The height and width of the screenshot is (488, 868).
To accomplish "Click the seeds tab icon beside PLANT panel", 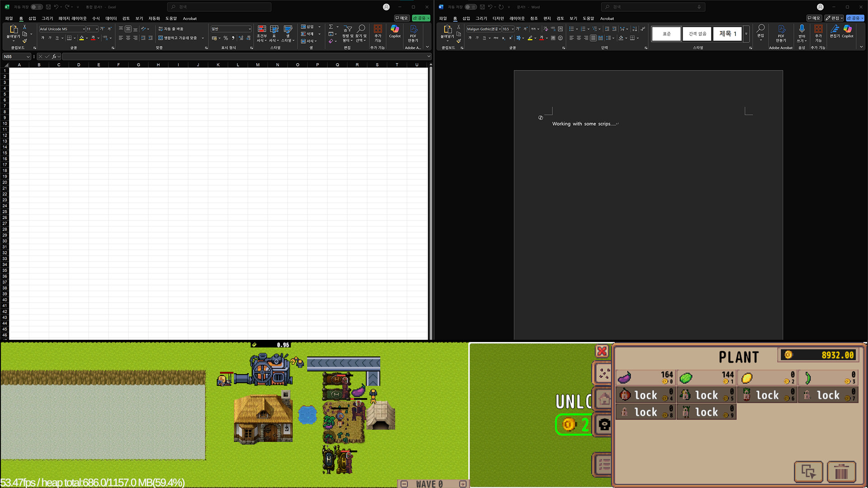I will pos(604,373).
